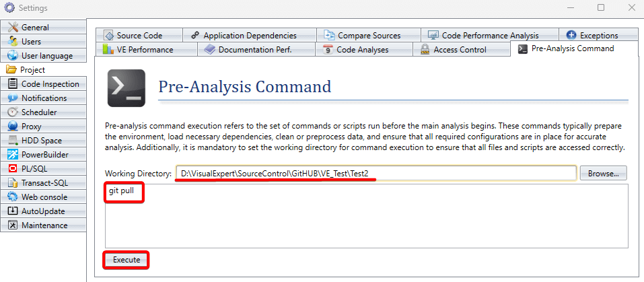Open Code Performance Analysis tab
This screenshot has width=644, height=282.
tap(490, 35)
